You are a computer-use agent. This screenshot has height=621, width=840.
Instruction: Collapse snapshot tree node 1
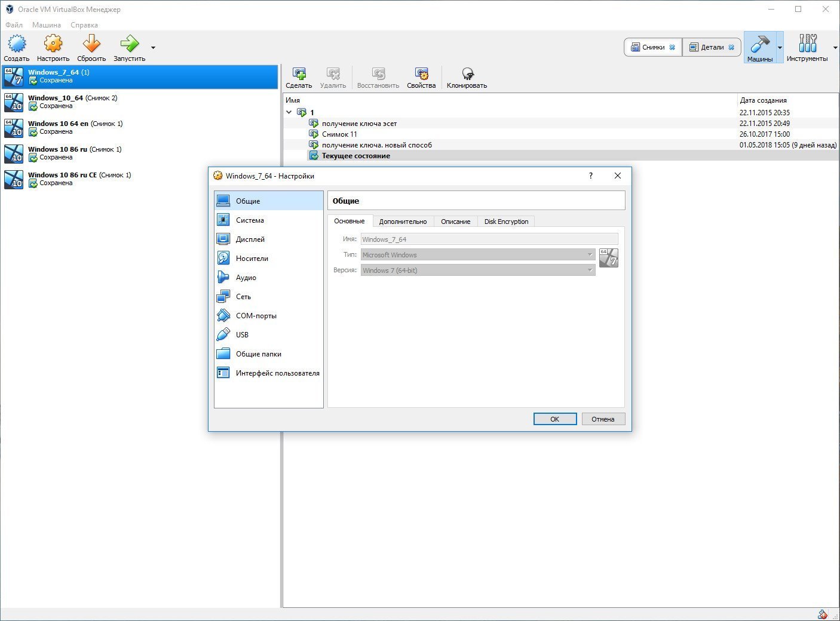click(289, 112)
